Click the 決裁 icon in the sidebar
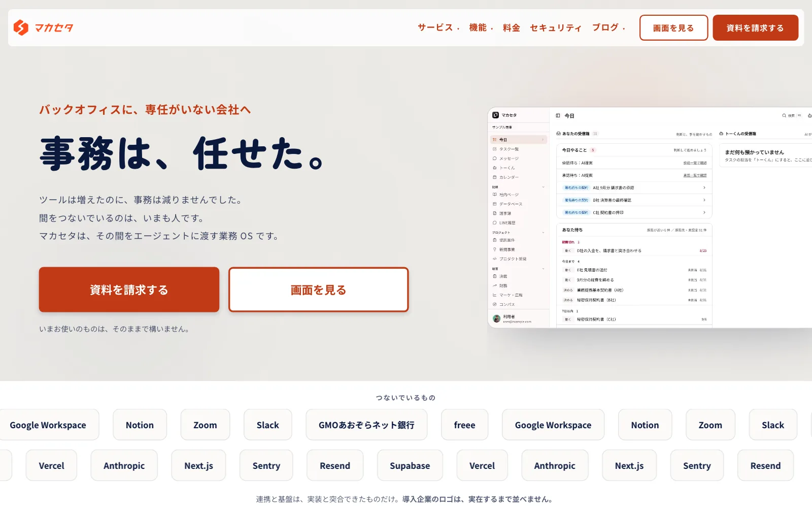The width and height of the screenshot is (812, 508). point(494,276)
